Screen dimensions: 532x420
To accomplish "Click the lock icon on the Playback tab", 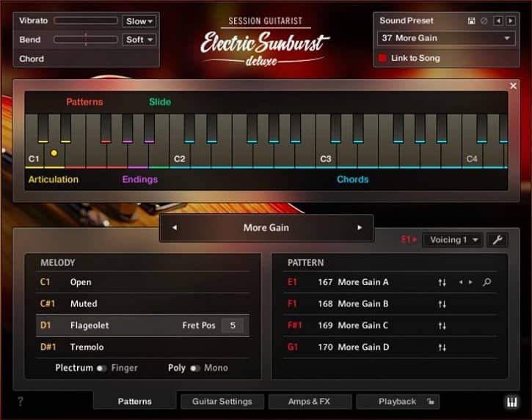I will pyautogui.click(x=430, y=402).
